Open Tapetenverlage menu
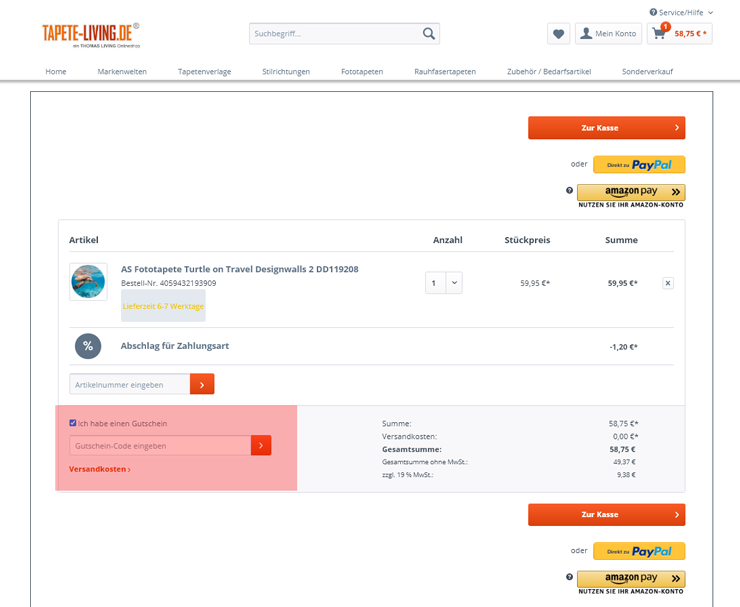The height and width of the screenshot is (607, 740). [x=204, y=72]
